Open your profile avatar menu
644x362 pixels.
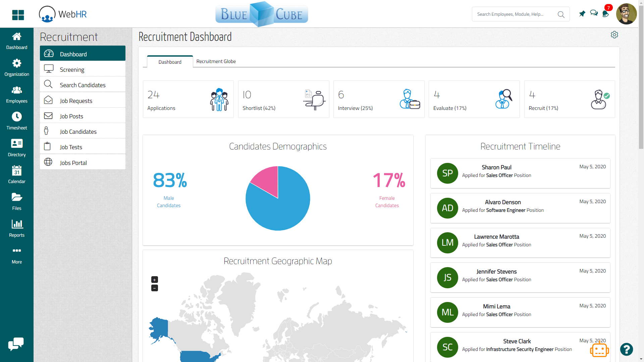click(627, 14)
